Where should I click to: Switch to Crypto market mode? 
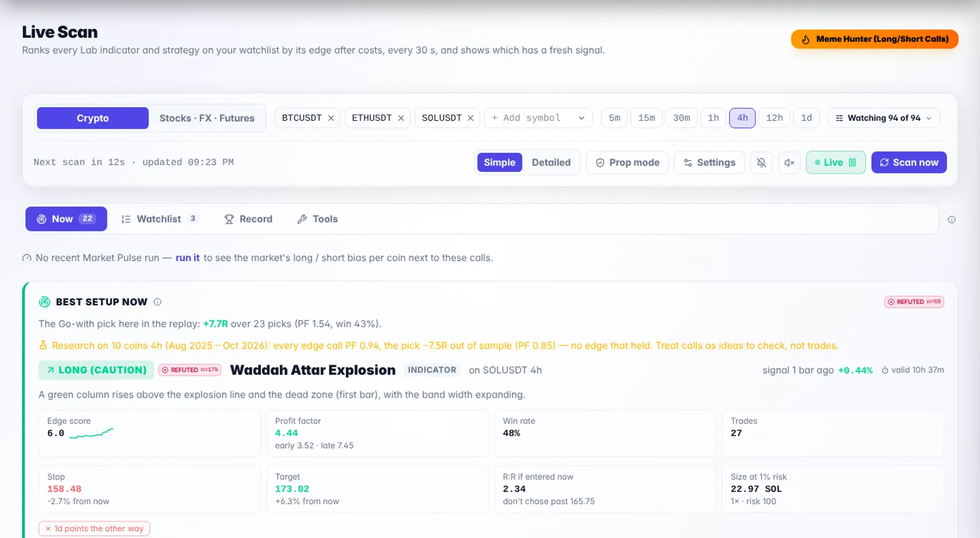coord(92,118)
